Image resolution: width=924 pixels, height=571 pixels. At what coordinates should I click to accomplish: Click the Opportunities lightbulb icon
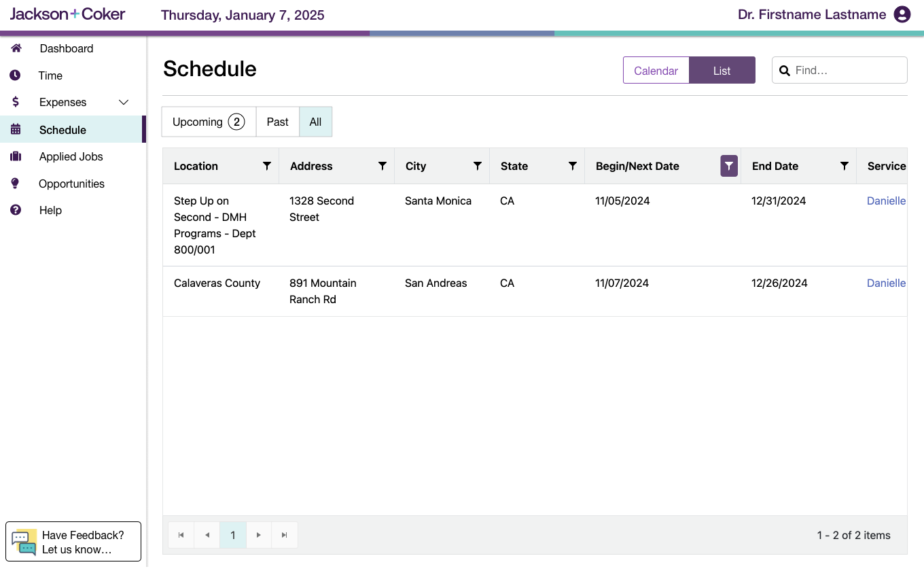pyautogui.click(x=16, y=184)
